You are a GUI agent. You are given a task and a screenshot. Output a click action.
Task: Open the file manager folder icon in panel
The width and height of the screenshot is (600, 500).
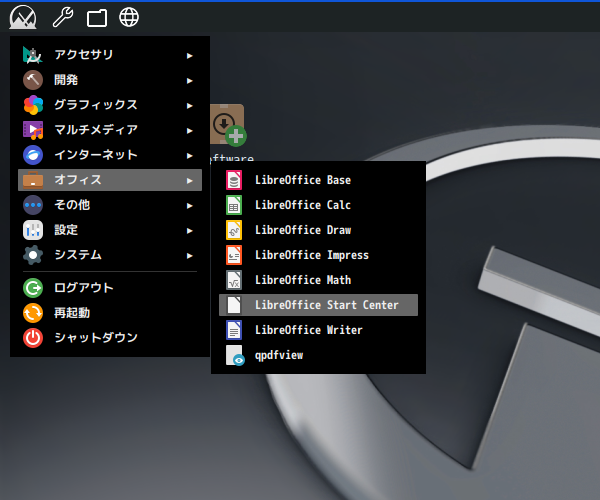coord(97,17)
